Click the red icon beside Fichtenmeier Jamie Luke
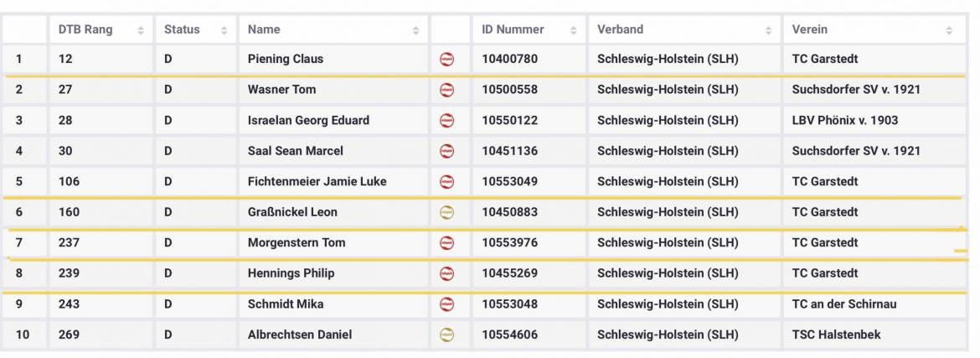 pos(447,182)
